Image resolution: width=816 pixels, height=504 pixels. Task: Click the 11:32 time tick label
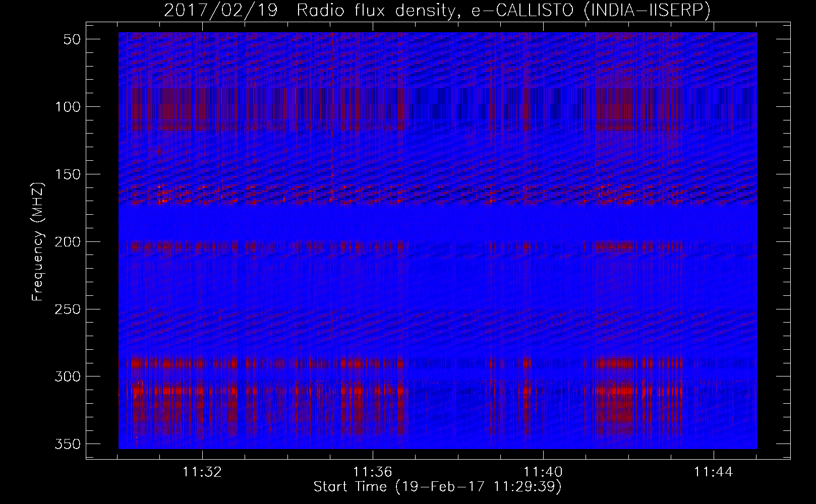(202, 472)
